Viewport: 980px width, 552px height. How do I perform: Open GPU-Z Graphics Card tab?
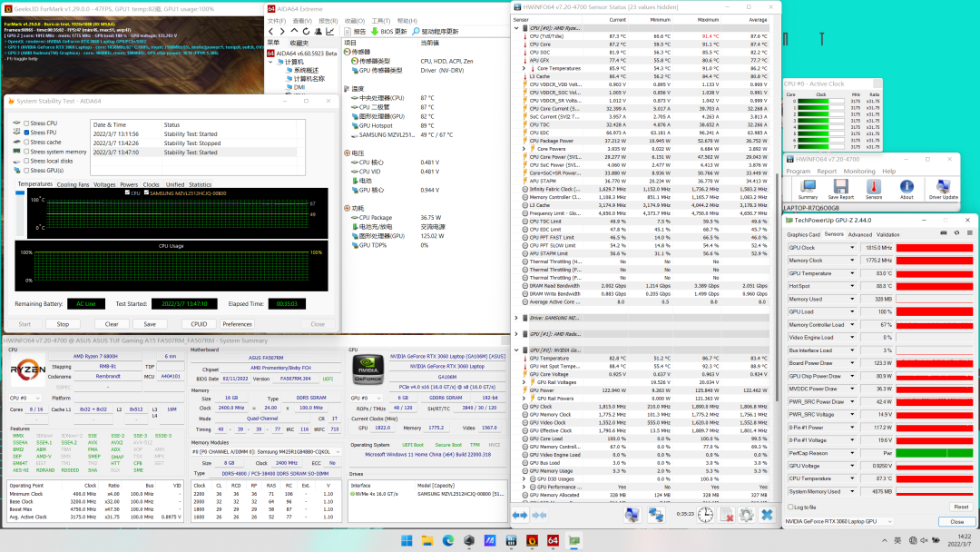pos(803,234)
